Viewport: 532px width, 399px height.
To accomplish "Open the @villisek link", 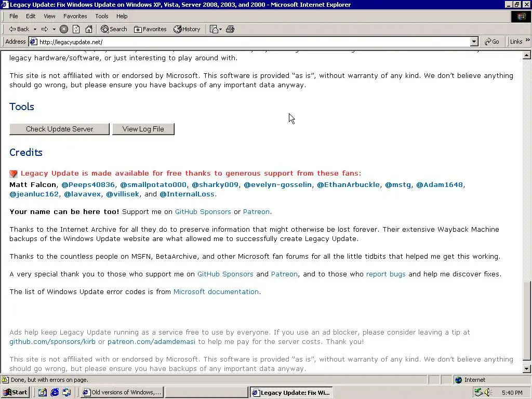I will tap(123, 194).
